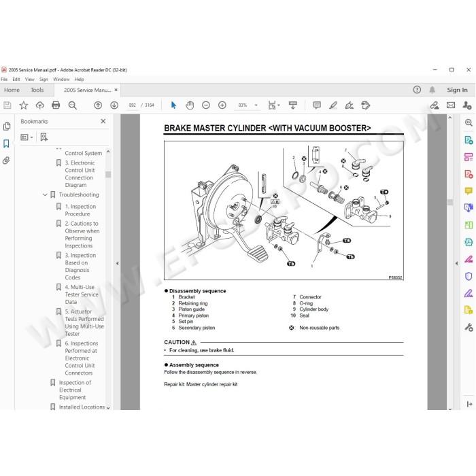Click the Save file icon
Viewport: 476px width, 476px height.
[7, 105]
